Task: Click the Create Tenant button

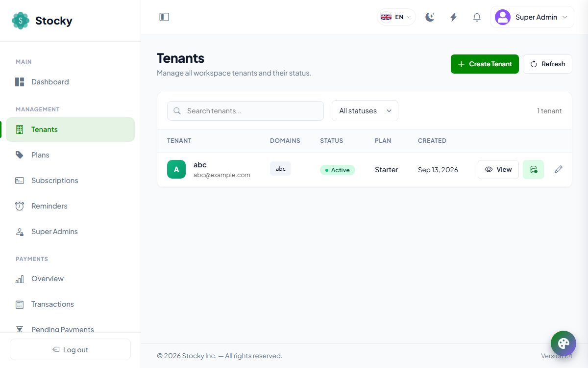Action: 485,64
